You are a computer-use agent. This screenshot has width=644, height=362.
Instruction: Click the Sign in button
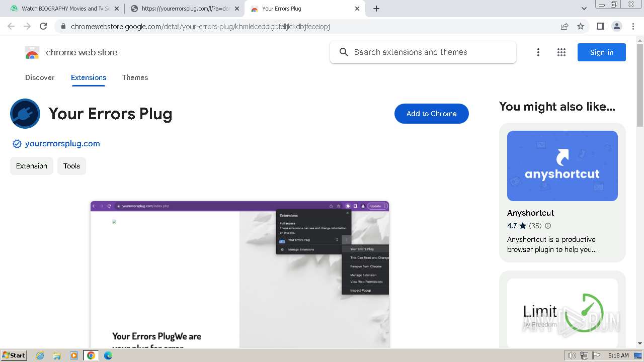(602, 52)
